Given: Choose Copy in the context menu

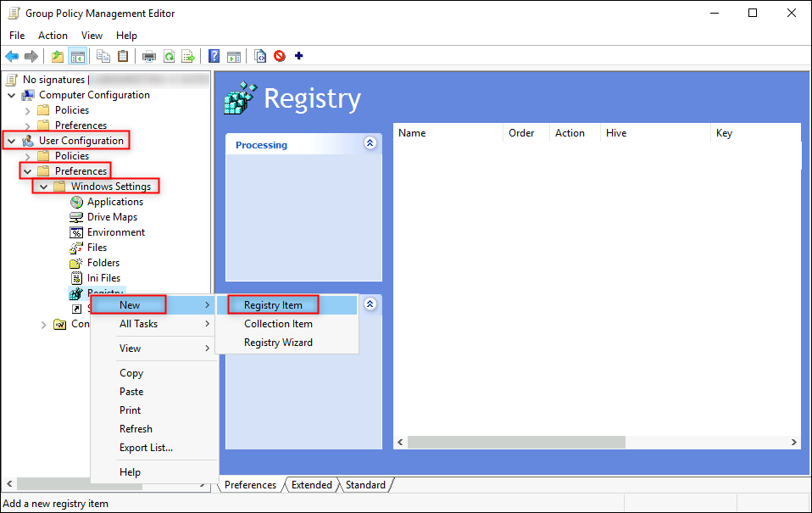Looking at the screenshot, I should click(x=153, y=373).
